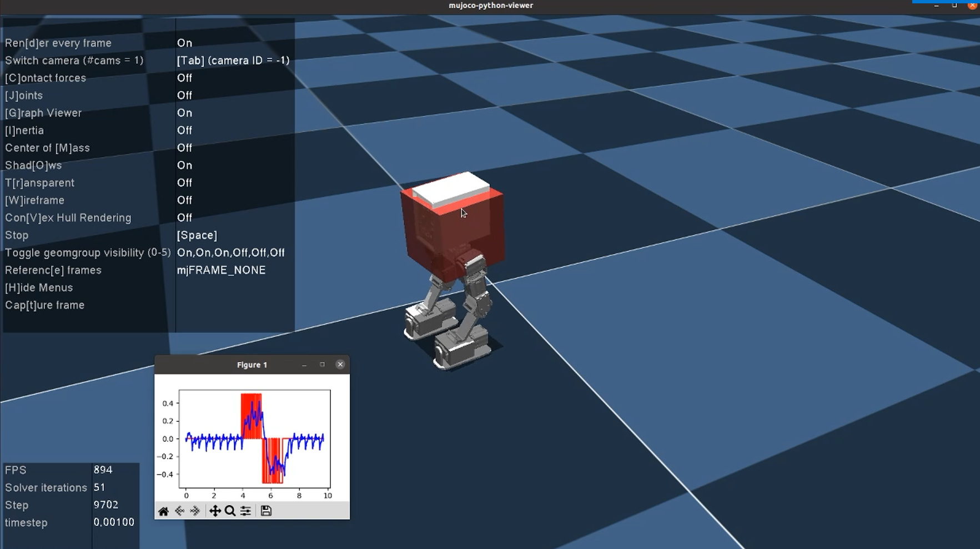This screenshot has width=980, height=549.
Task: Click the 'Cap[t]ure frame' label
Action: tap(45, 305)
